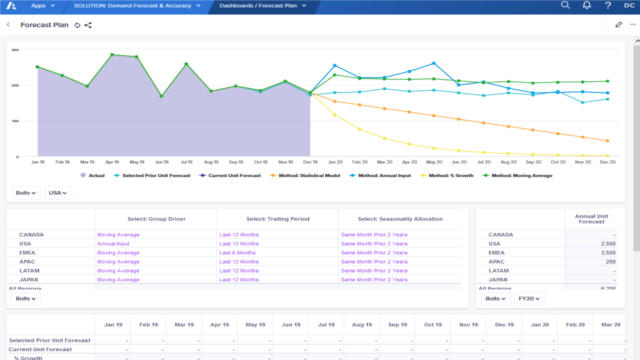Share the Forecast Plan dashboard
The width and height of the screenshot is (640, 360).
(x=88, y=25)
